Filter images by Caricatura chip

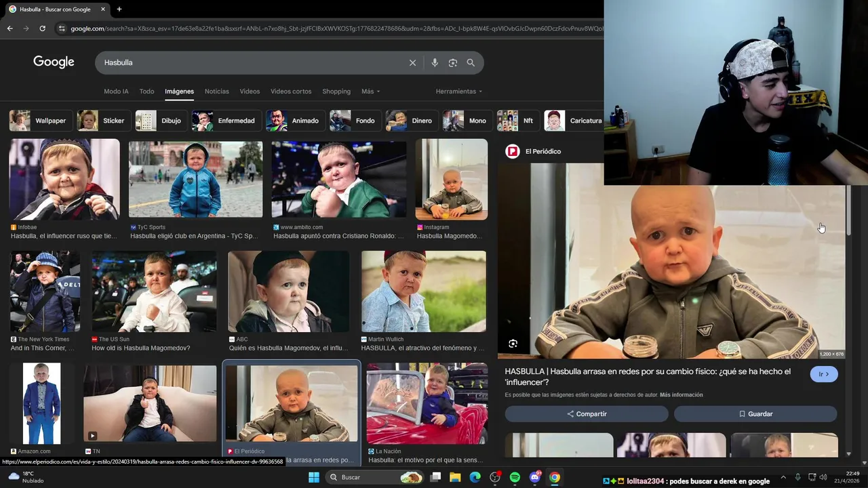point(574,121)
